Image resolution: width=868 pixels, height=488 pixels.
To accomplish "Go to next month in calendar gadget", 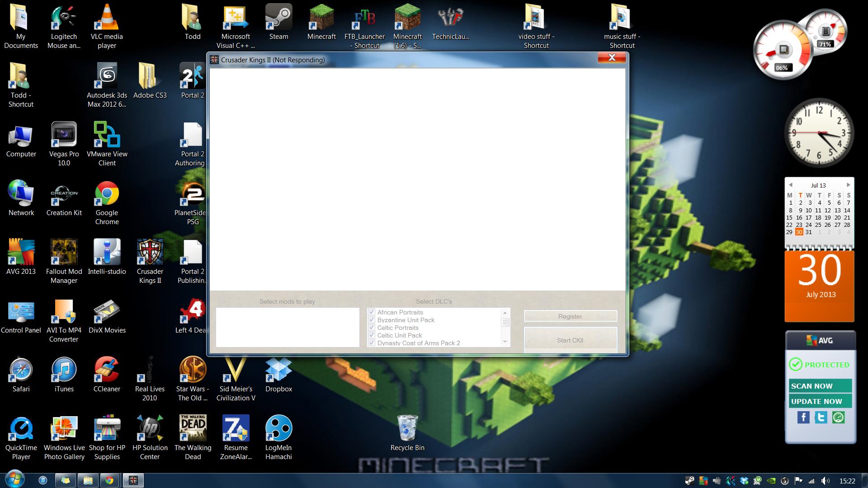I will pos(848,185).
